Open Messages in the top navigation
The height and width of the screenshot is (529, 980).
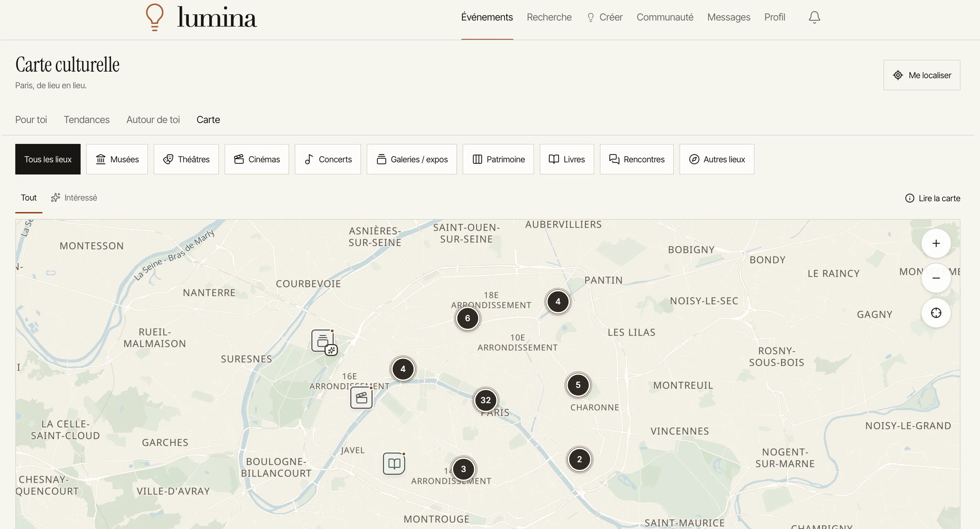[729, 17]
